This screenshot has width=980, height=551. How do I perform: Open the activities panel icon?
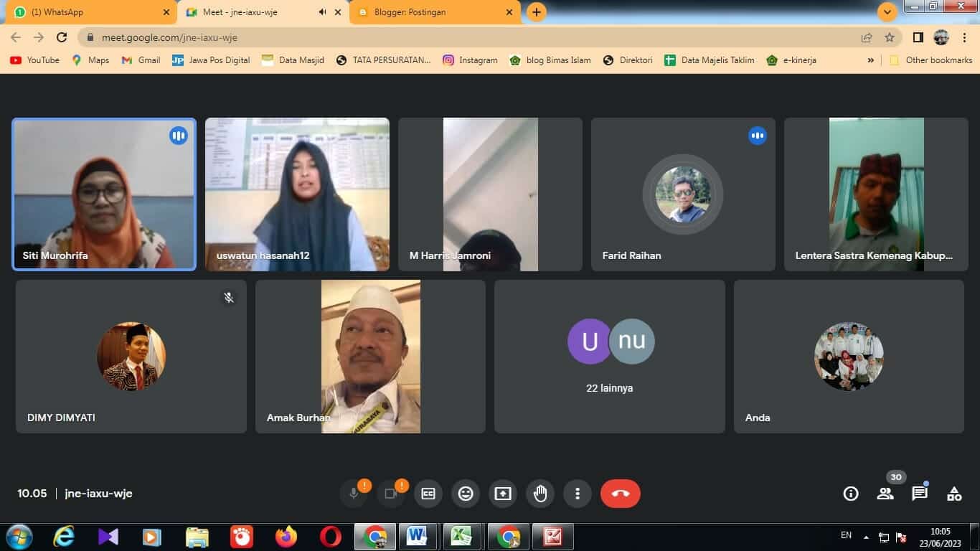953,494
